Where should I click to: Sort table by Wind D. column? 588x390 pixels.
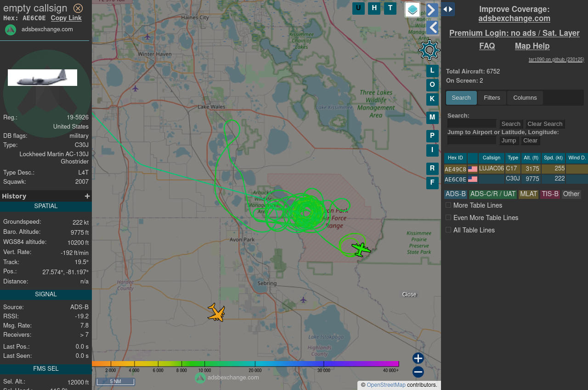(x=577, y=158)
